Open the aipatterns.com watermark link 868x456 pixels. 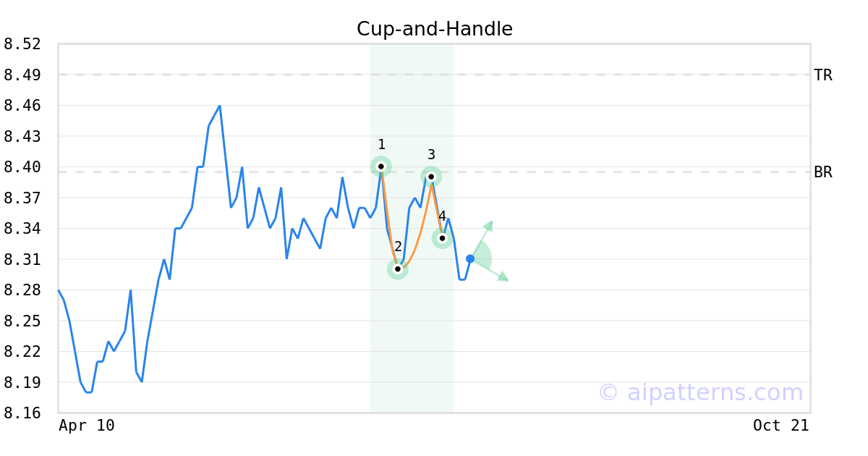(700, 392)
